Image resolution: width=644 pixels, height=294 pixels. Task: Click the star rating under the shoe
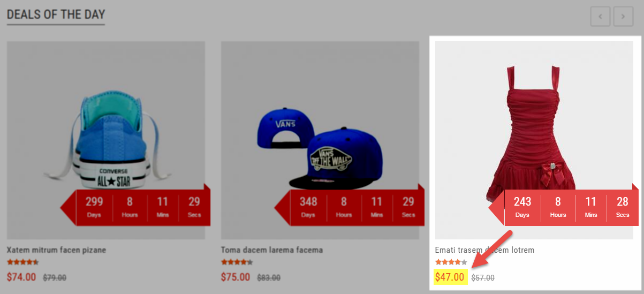pyautogui.click(x=23, y=262)
